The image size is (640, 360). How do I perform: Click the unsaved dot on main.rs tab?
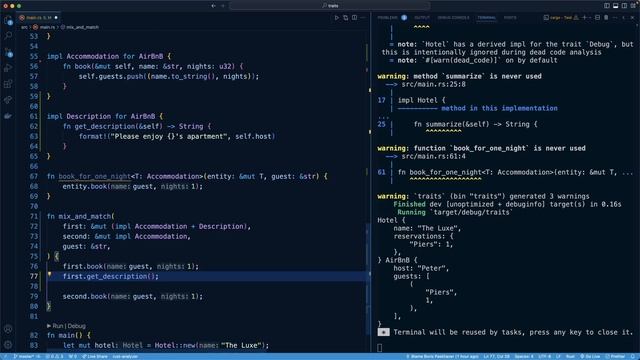click(56, 18)
